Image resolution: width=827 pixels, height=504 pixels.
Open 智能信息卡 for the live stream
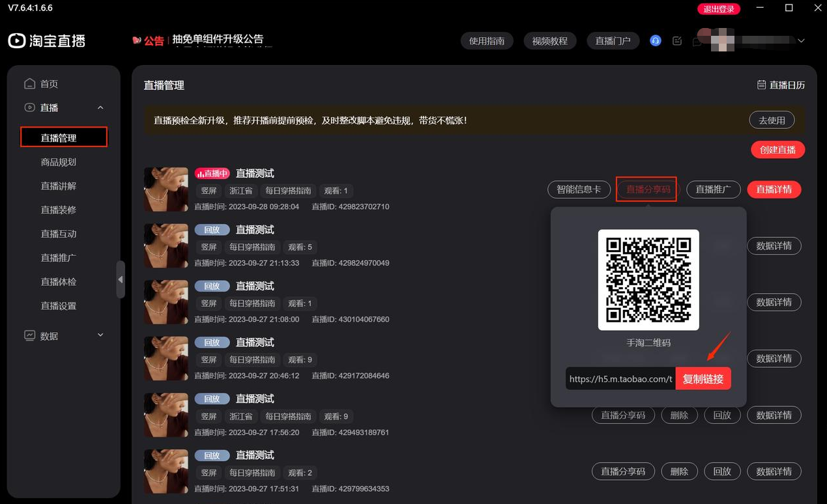click(x=579, y=189)
